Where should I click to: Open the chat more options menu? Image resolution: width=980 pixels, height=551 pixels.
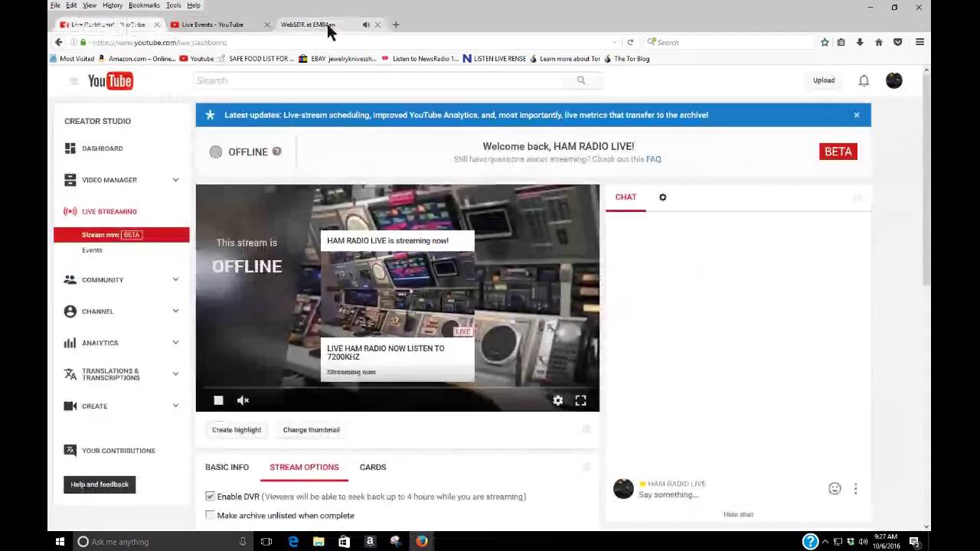click(x=855, y=488)
